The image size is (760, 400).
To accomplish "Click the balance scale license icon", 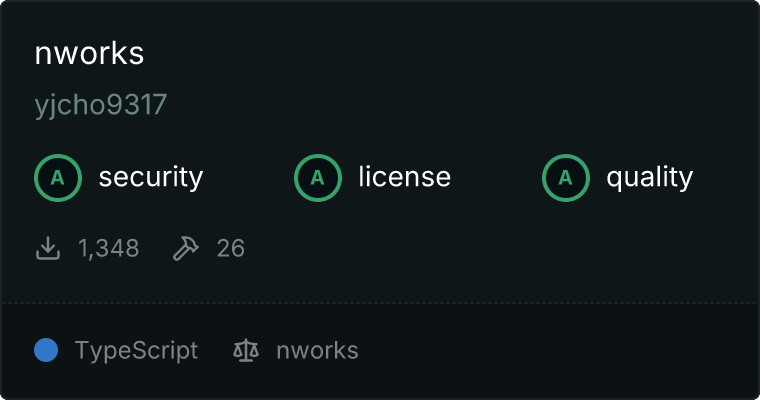I will (x=246, y=351).
